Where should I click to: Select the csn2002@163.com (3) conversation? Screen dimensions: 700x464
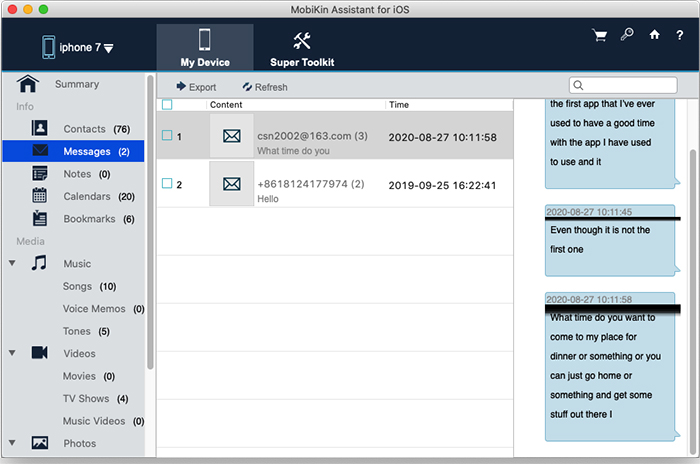(335, 136)
